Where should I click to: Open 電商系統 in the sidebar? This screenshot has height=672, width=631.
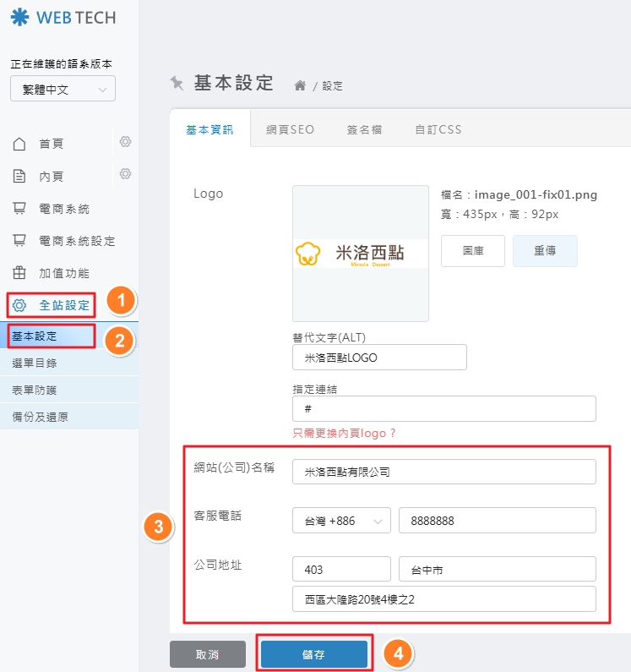pos(64,209)
